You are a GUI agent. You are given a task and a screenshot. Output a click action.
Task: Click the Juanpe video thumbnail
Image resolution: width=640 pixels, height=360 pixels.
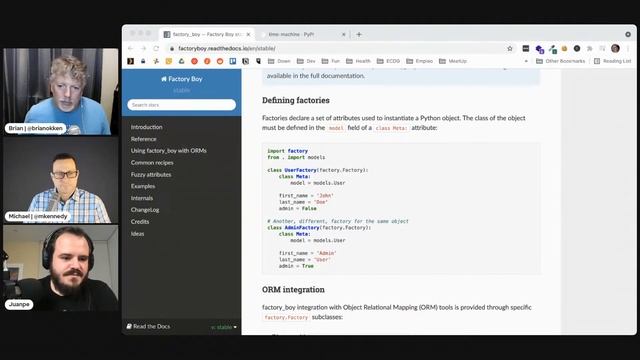click(60, 268)
